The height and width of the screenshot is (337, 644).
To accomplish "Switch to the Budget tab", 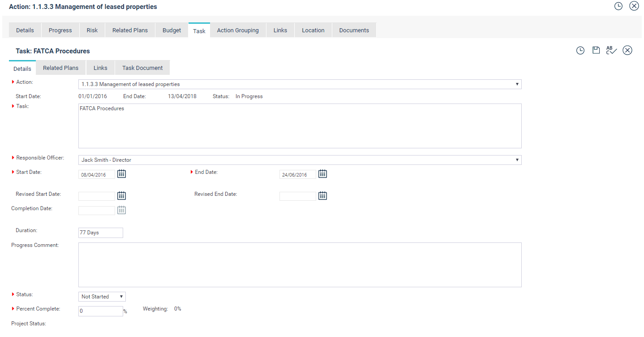I will coord(172,30).
